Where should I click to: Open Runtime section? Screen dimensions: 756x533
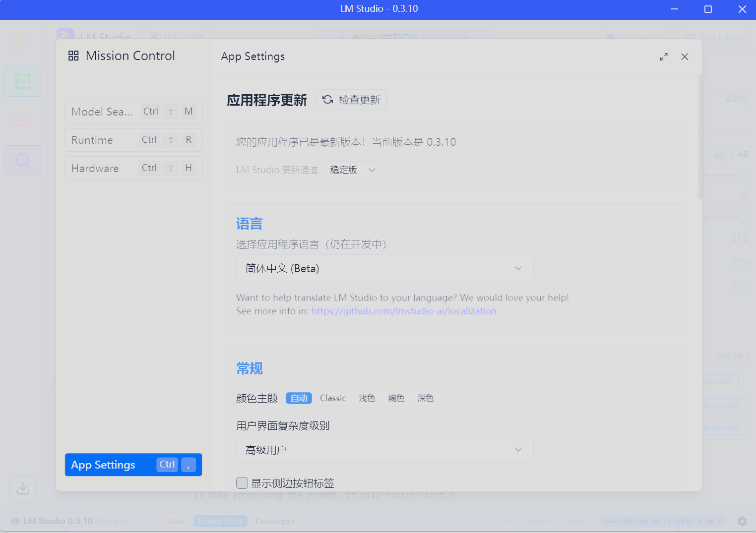coord(133,140)
